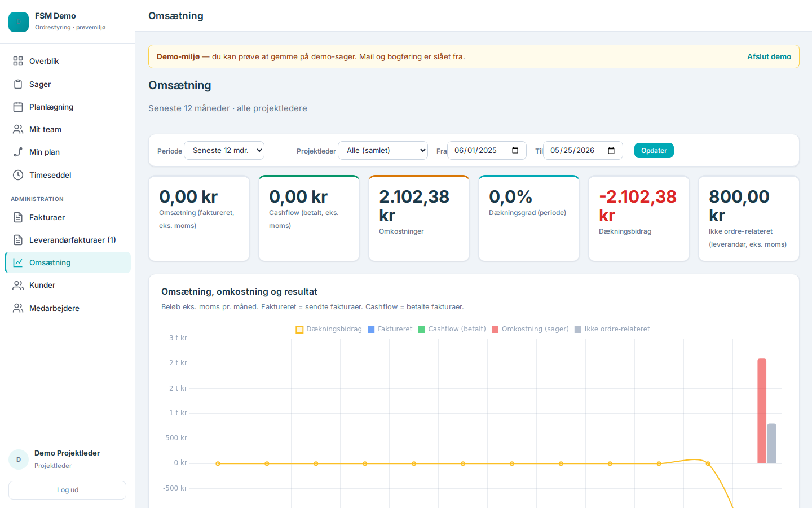Toggle the red Omkostning (sager) legend swatch
The width and height of the screenshot is (812, 508).
495,330
